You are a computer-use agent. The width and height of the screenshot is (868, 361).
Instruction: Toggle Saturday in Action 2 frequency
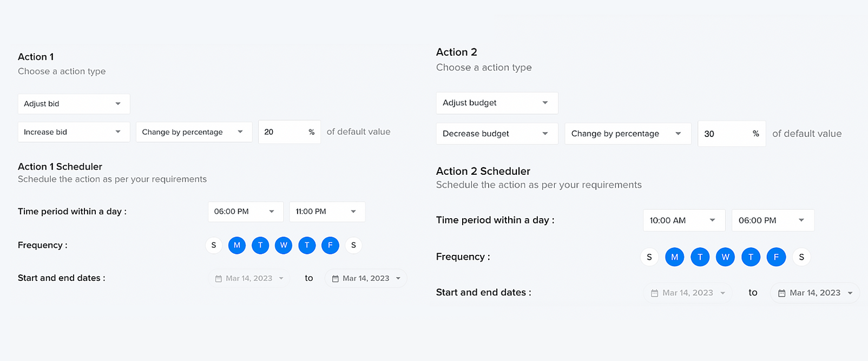(801, 257)
